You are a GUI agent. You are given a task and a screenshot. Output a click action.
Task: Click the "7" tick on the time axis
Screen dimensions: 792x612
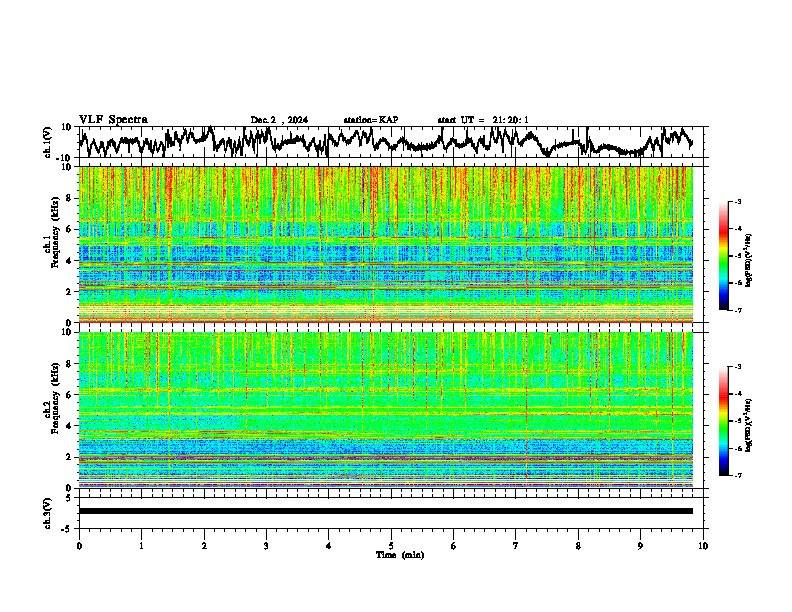coord(516,546)
